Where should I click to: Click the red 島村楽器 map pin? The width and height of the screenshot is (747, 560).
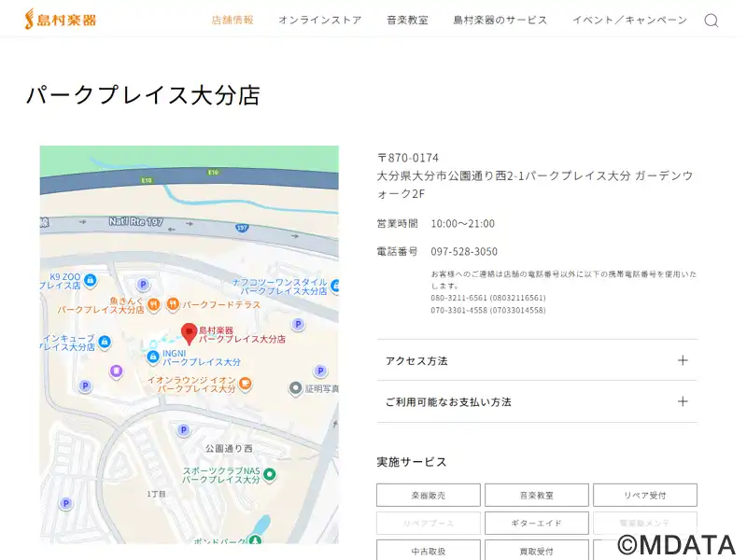point(190,333)
